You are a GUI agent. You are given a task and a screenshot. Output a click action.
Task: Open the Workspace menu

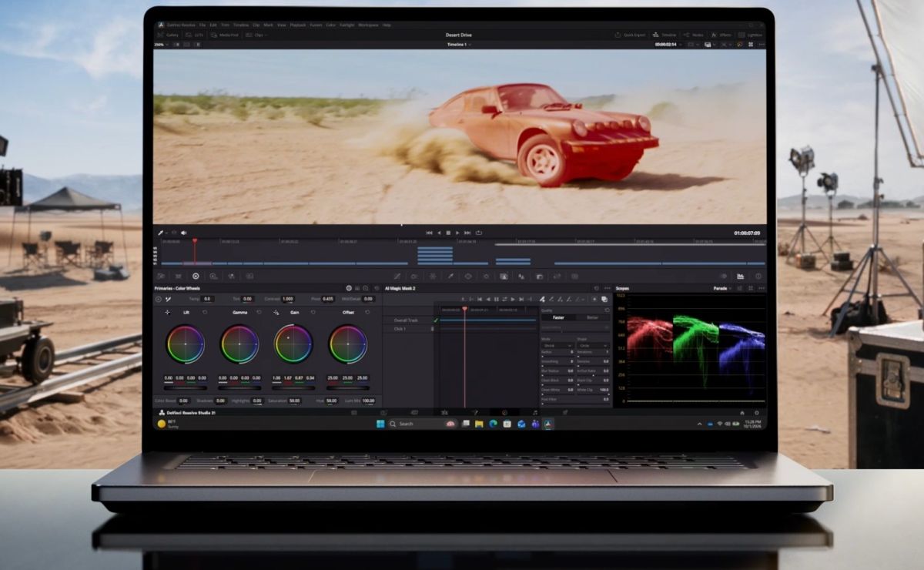[x=368, y=25]
